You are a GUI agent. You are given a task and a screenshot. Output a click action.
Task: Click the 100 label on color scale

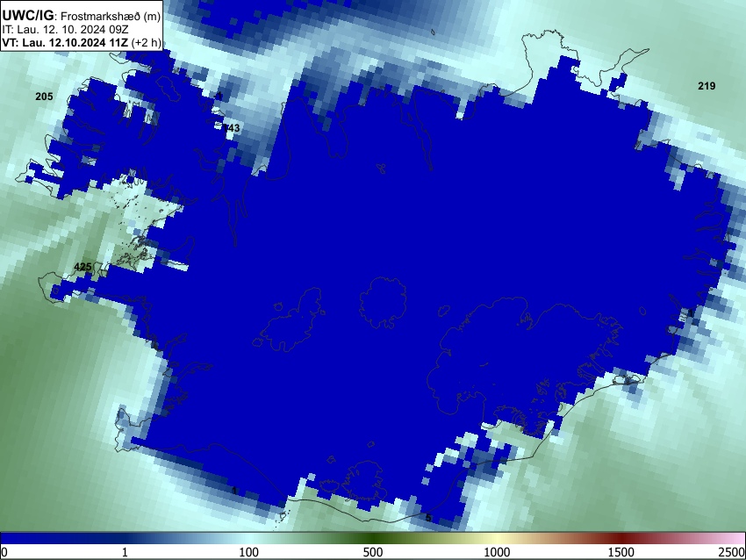click(249, 552)
